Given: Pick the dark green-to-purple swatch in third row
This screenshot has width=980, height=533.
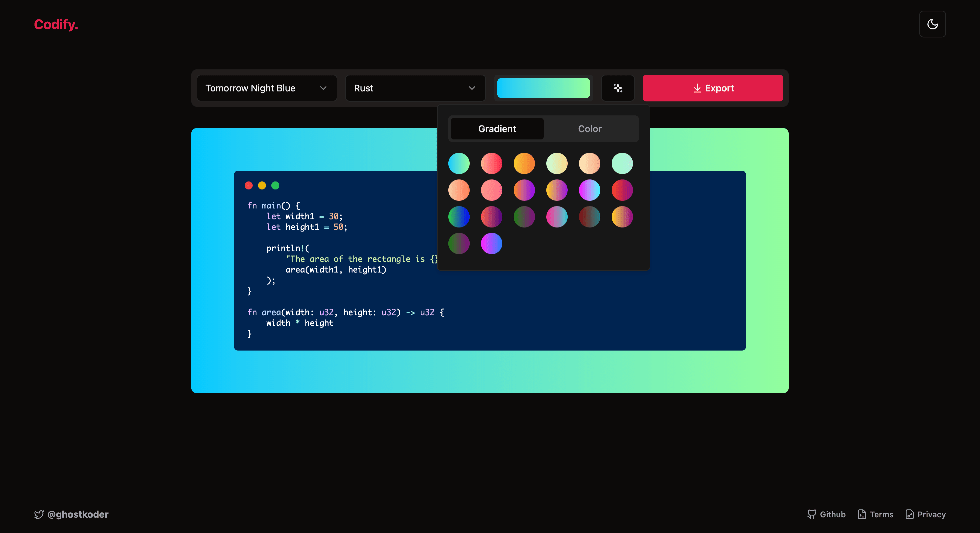Looking at the screenshot, I should (524, 216).
